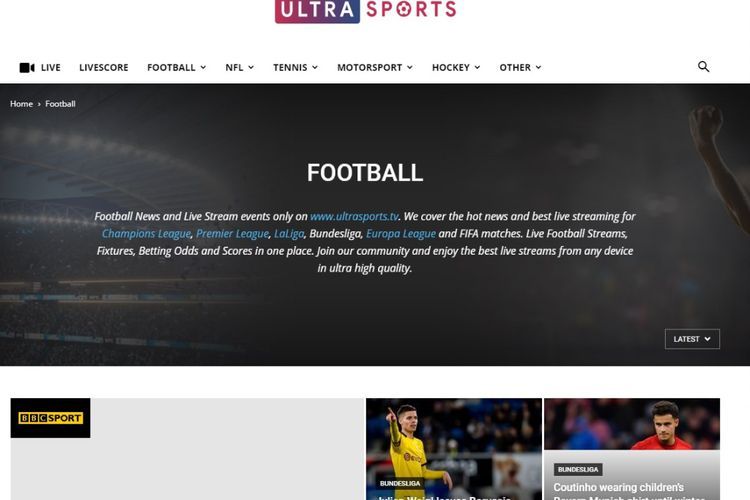Expand the Football menu chevron
Screen dimensions: 750x500
coord(203,67)
